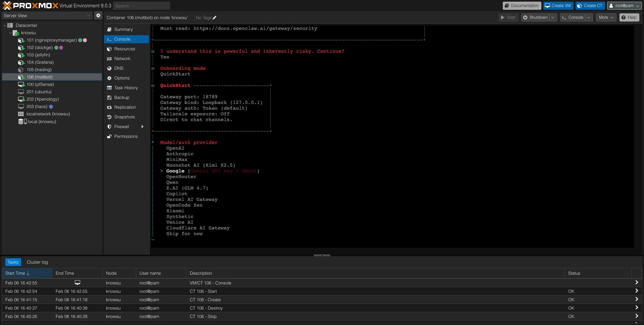This screenshot has height=325, width=644.
Task: Open the Shutdown dropdown arrow
Action: (x=552, y=17)
